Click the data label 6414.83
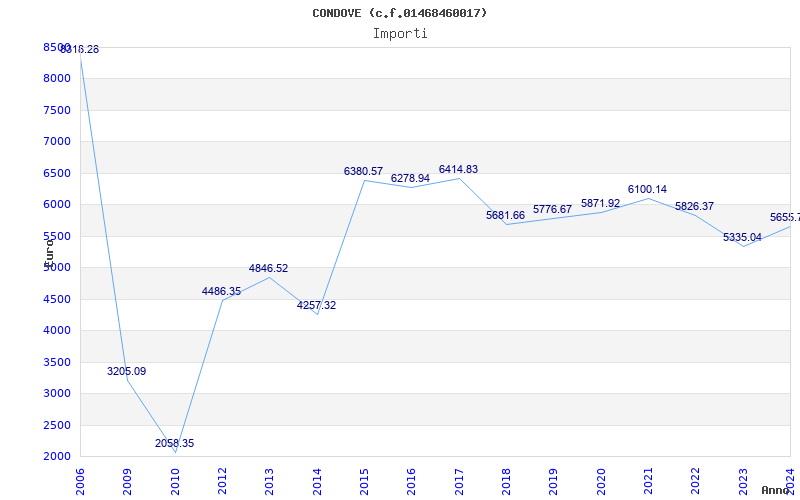 (458, 169)
